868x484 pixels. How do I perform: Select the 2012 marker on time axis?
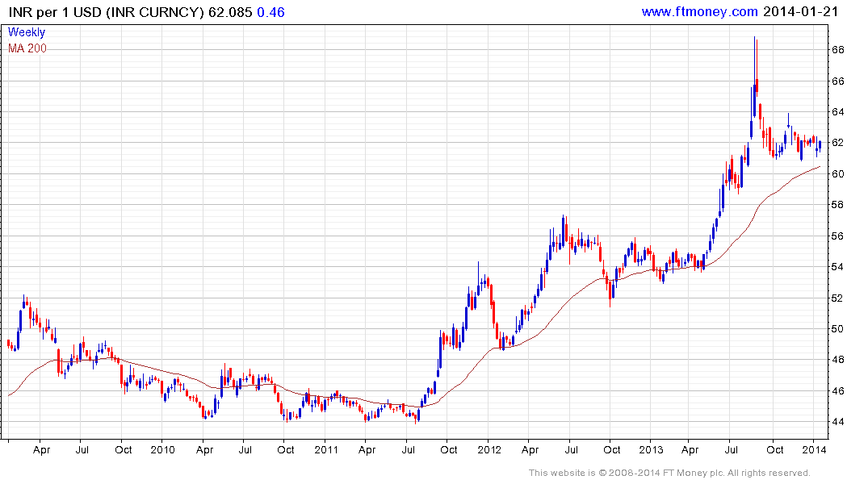click(x=489, y=450)
